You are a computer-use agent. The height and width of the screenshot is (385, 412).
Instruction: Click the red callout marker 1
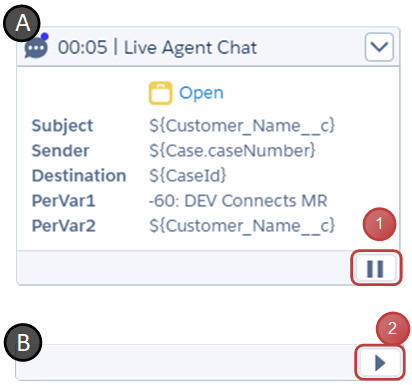379,224
